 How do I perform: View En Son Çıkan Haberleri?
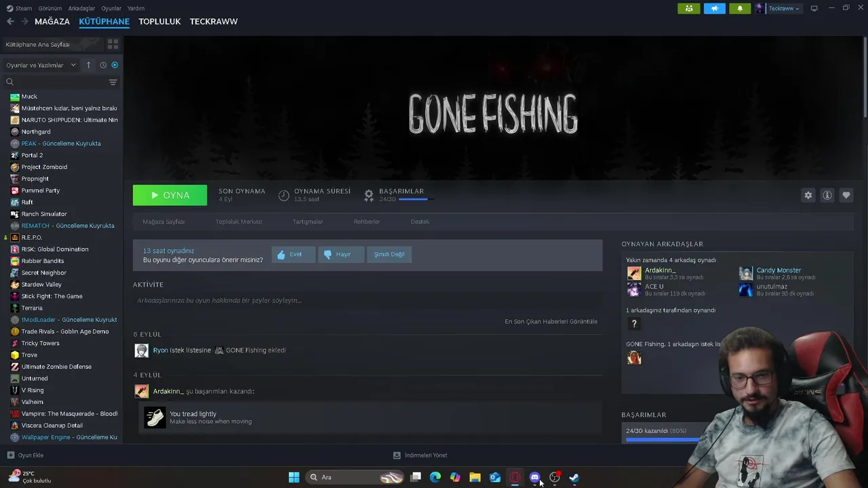click(551, 321)
